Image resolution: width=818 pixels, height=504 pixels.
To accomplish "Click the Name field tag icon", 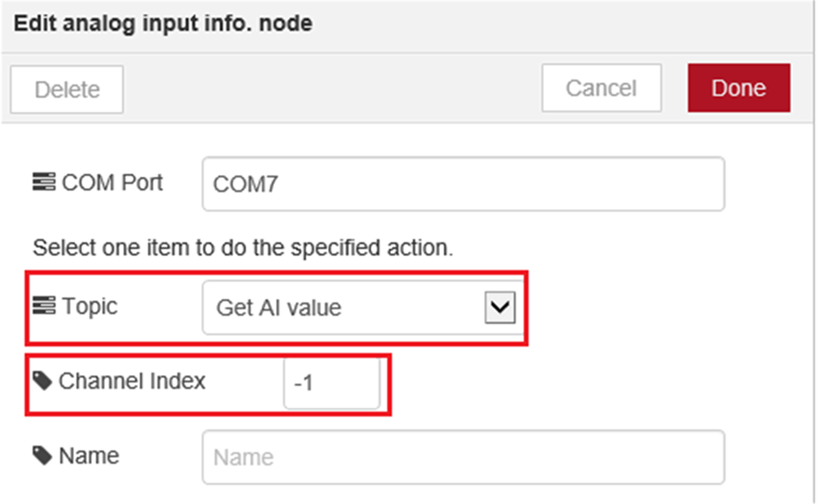I will click(x=42, y=456).
